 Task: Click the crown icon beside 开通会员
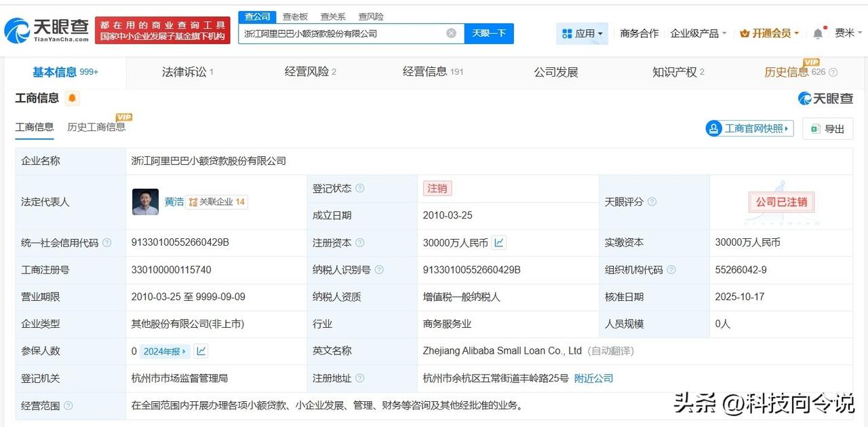(746, 33)
